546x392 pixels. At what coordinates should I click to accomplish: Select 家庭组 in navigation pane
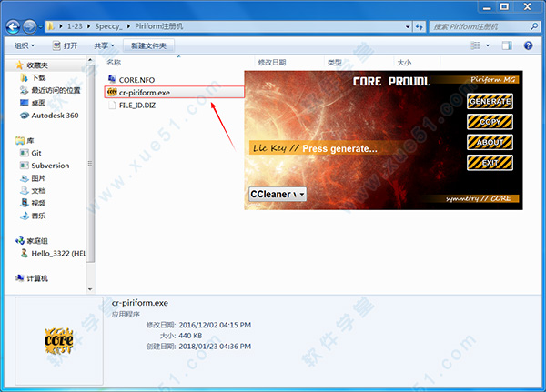37,240
